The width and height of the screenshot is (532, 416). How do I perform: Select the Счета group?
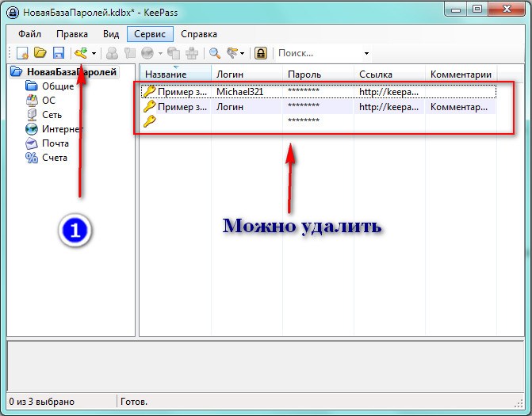pos(54,158)
